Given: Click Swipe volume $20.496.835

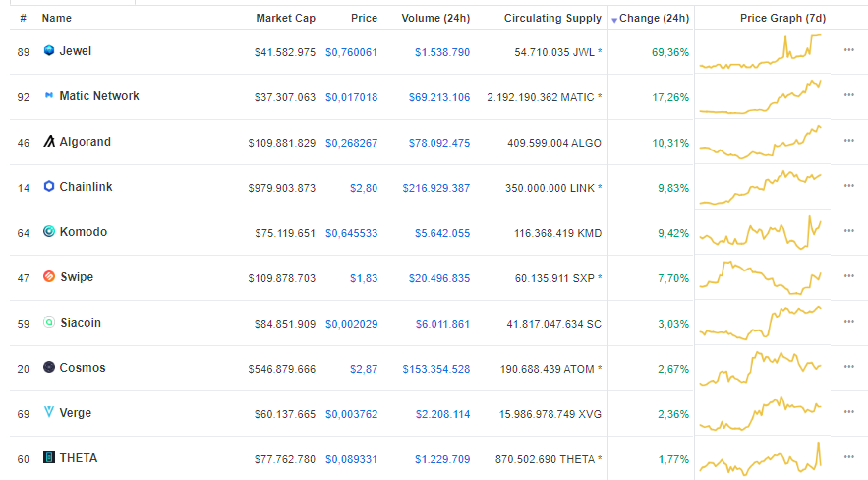Looking at the screenshot, I should point(439,279).
